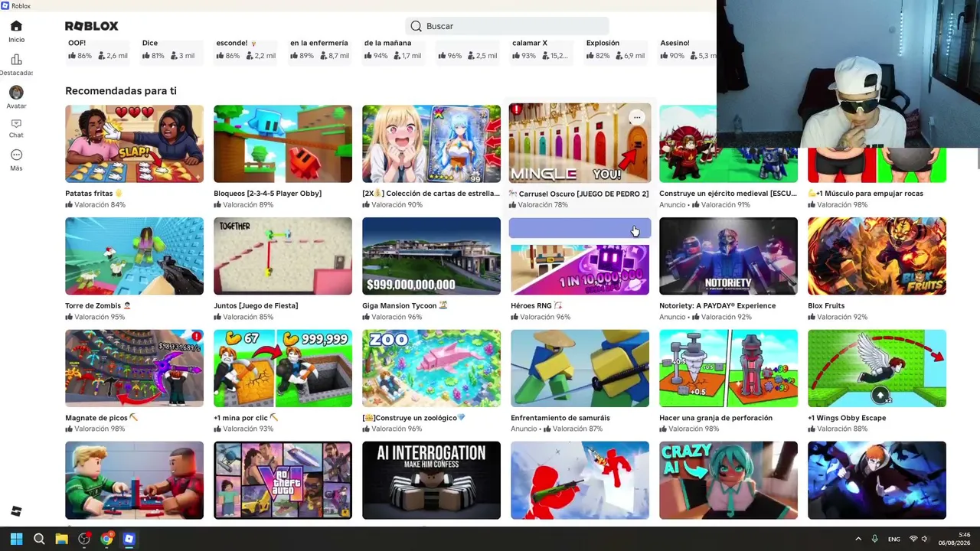Click the Hacer una granja de perforación title
The image size is (980, 551).
click(x=716, y=418)
